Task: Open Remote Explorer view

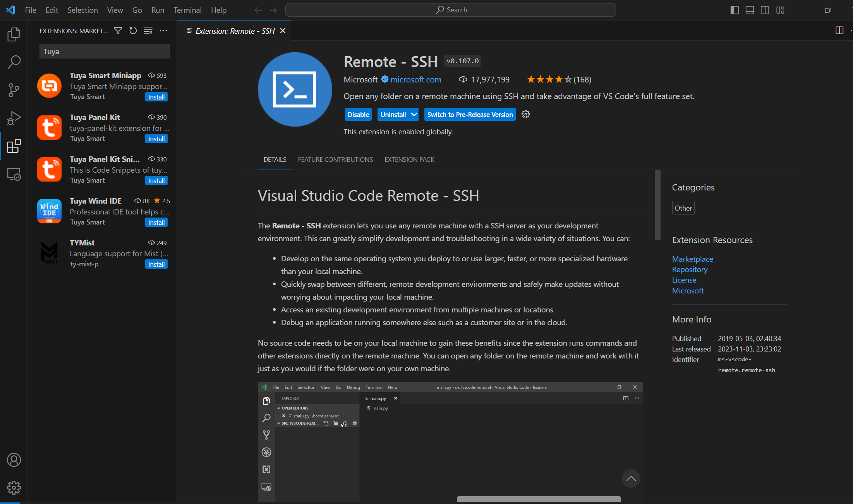Action: [x=14, y=174]
